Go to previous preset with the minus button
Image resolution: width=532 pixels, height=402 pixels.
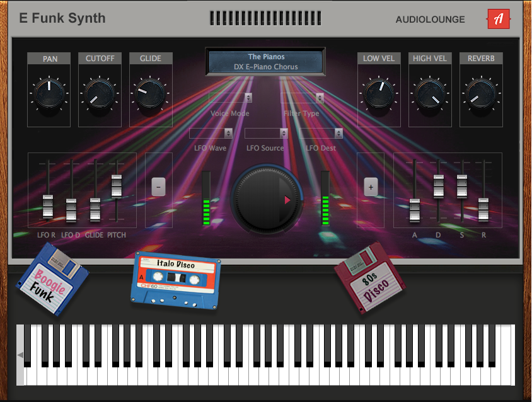pyautogui.click(x=158, y=187)
